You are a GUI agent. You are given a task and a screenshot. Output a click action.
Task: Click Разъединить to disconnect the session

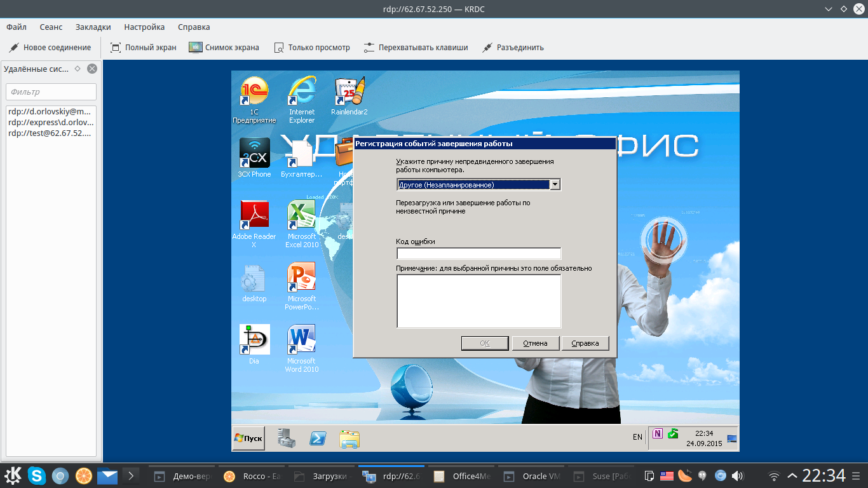(513, 47)
